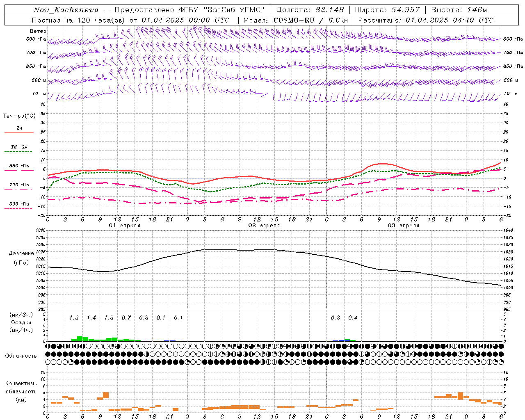Viewport: 525px width, 420px height.
Task: Click the 3-hour precipitation value '0.7'
Action: point(126,318)
